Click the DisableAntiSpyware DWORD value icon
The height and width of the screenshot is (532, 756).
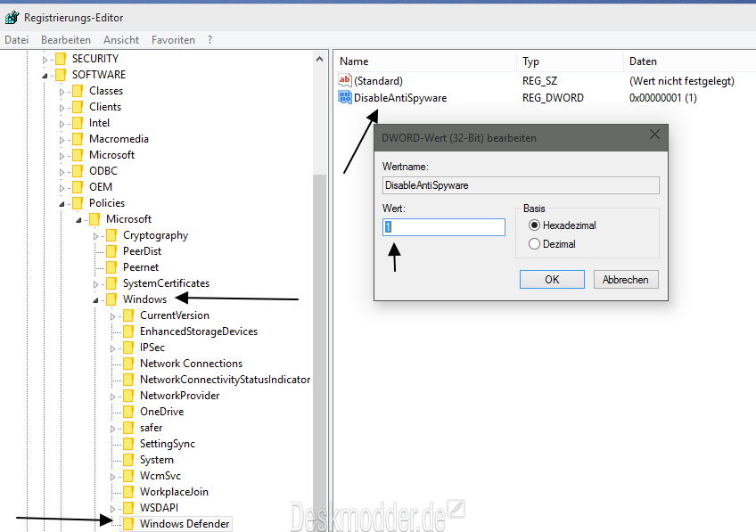tap(345, 97)
